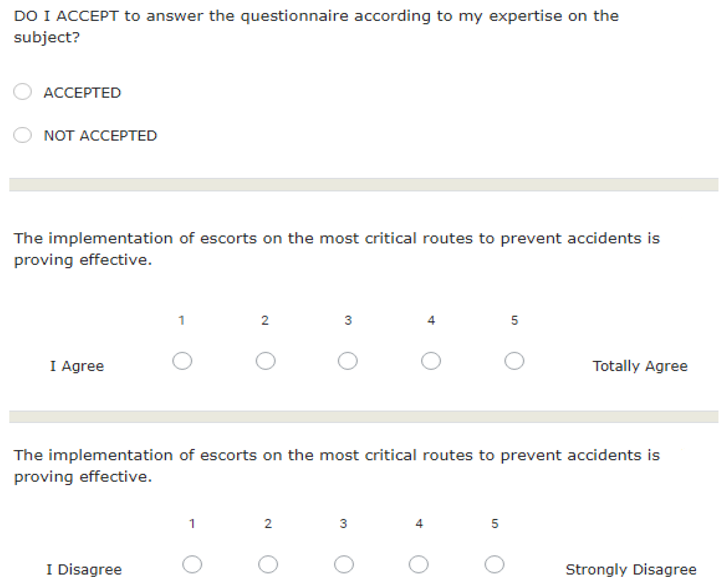Pick rating 3 on the Agree scale
728x588 pixels.
coord(348,361)
